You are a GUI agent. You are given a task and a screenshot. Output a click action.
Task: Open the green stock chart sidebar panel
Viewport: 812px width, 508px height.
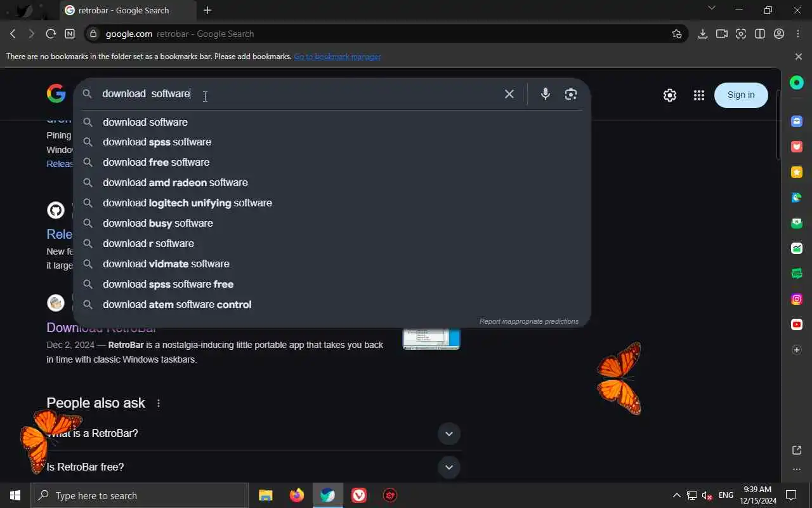[x=797, y=248]
